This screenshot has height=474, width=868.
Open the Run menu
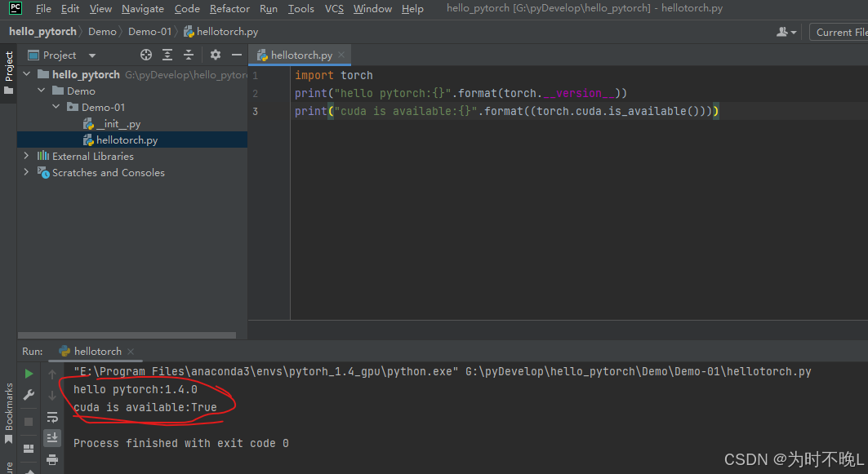point(268,8)
